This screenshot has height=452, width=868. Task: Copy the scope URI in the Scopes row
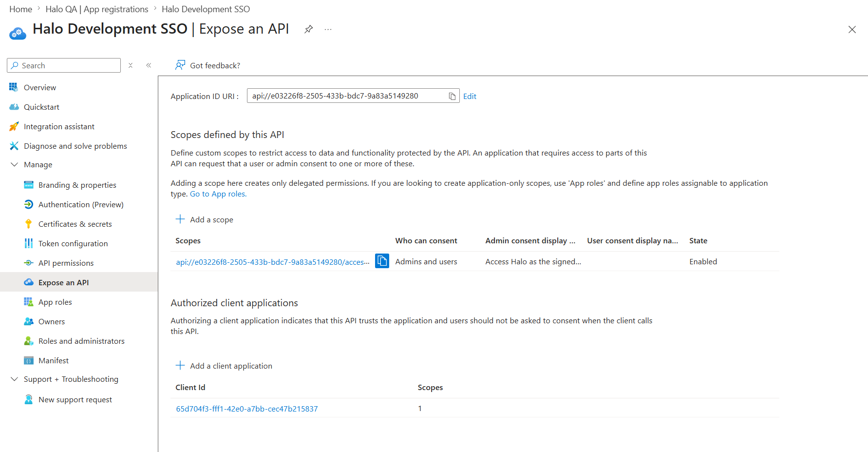tap(382, 261)
